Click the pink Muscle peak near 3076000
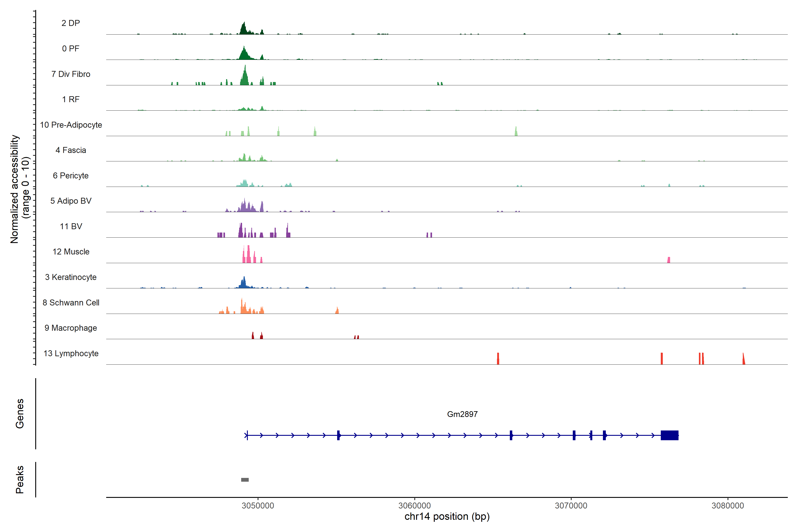 pos(668,260)
